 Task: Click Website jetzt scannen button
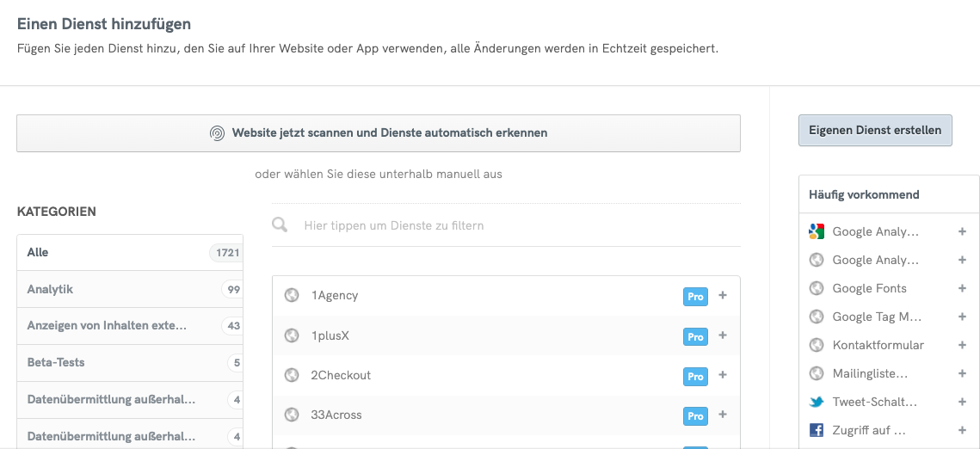(x=379, y=133)
